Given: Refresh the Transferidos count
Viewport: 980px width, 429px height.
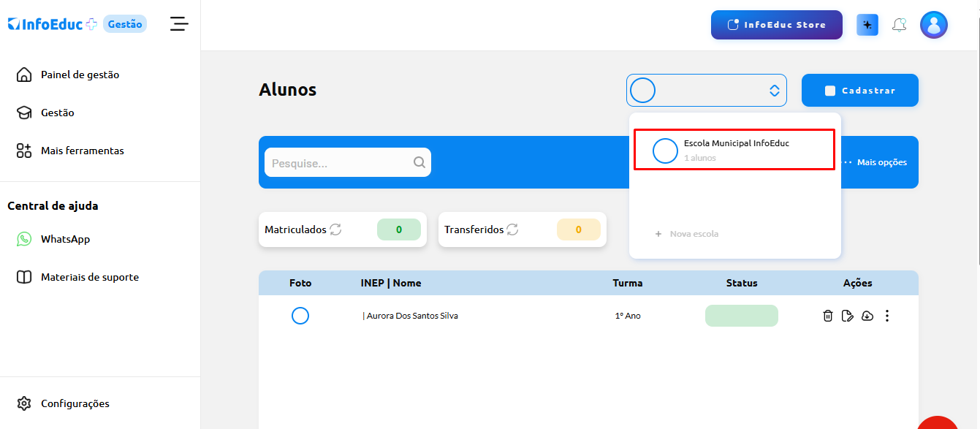Looking at the screenshot, I should click(513, 229).
